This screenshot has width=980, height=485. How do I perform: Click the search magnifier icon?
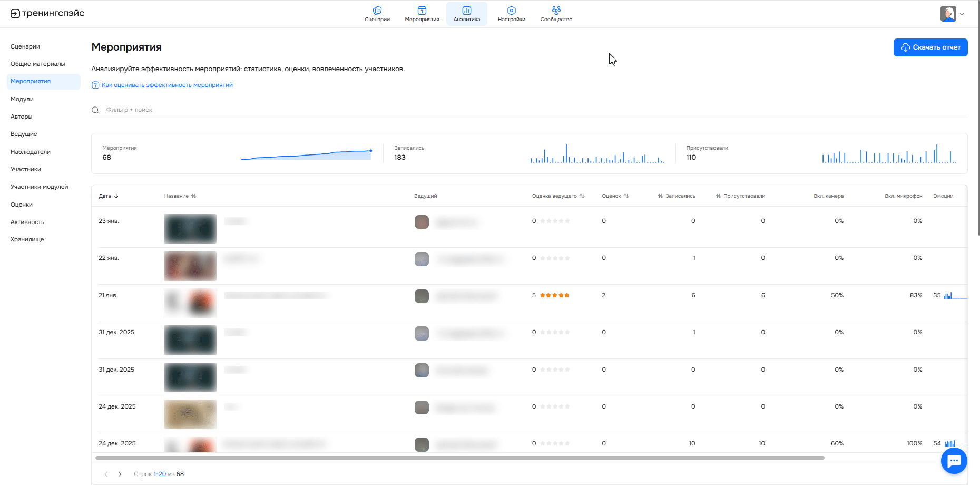[x=95, y=110]
